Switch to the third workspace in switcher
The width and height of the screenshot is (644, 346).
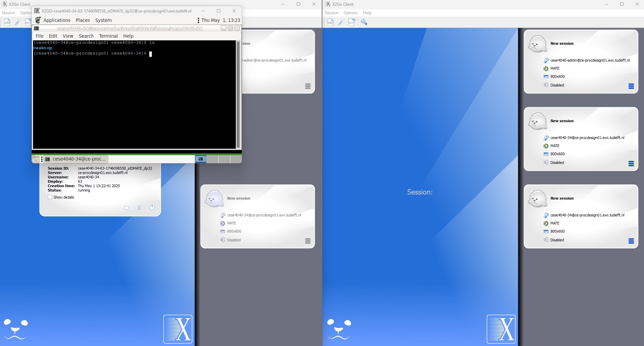pyautogui.click(x=224, y=159)
